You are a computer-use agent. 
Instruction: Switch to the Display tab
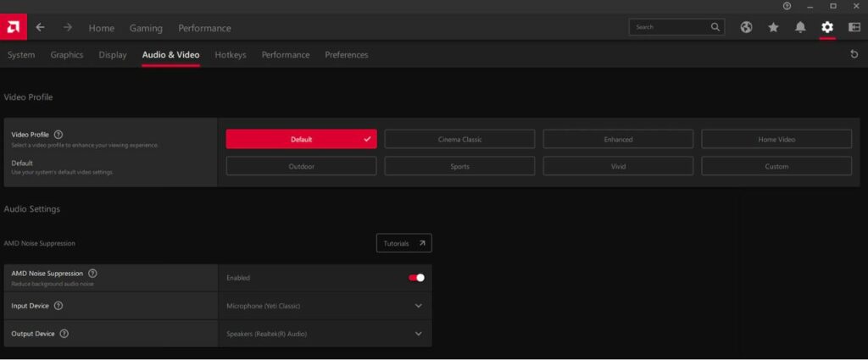113,55
